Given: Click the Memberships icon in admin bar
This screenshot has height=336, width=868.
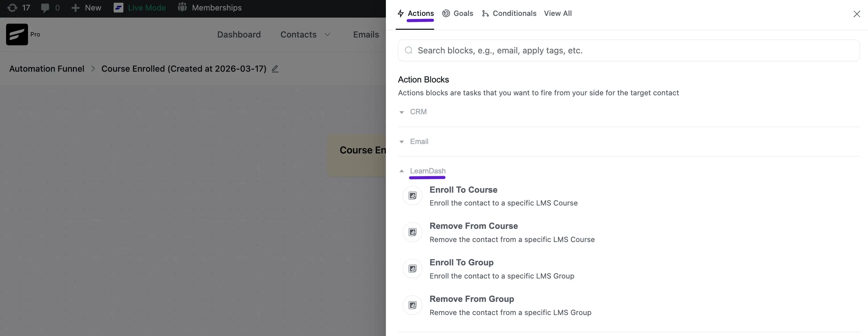Looking at the screenshot, I should tap(182, 7).
